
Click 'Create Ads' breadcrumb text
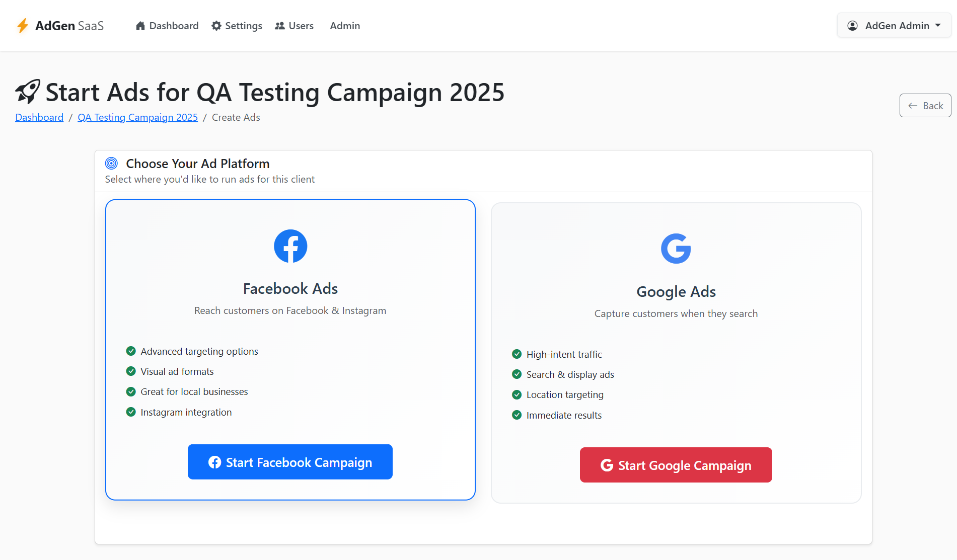236,117
